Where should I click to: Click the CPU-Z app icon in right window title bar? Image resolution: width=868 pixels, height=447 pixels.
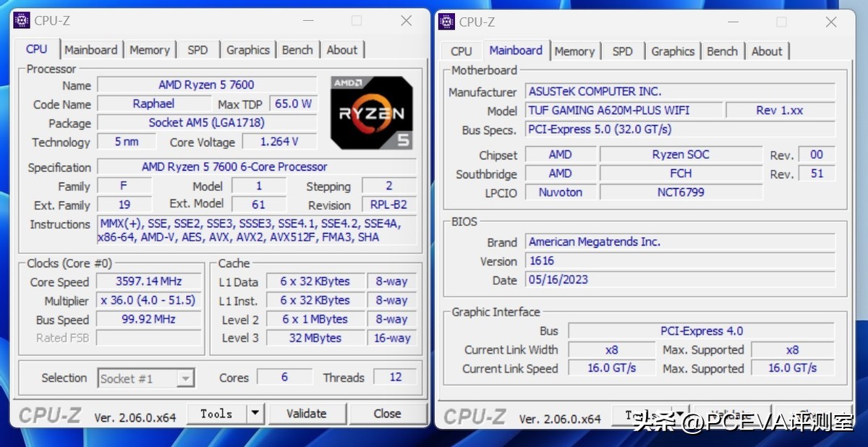(447, 22)
